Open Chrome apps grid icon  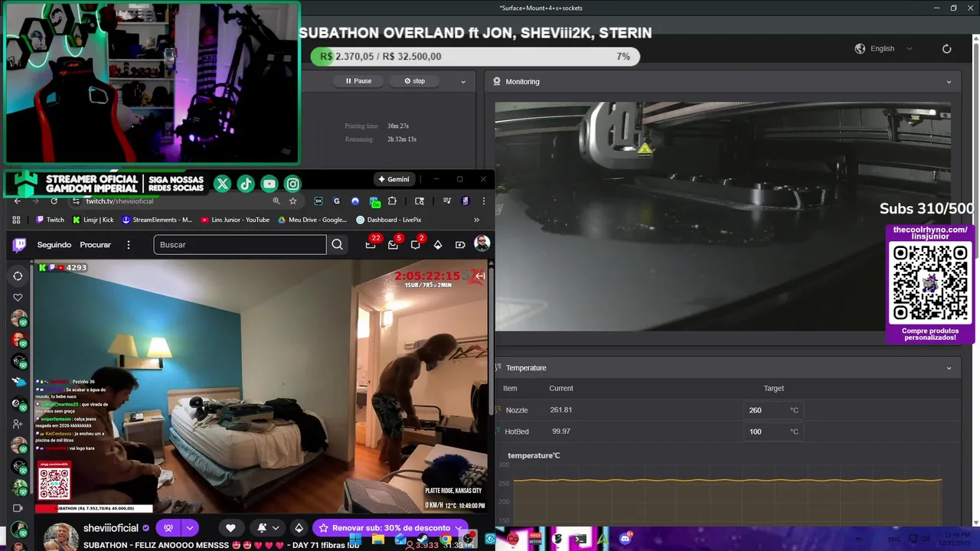[16, 220]
